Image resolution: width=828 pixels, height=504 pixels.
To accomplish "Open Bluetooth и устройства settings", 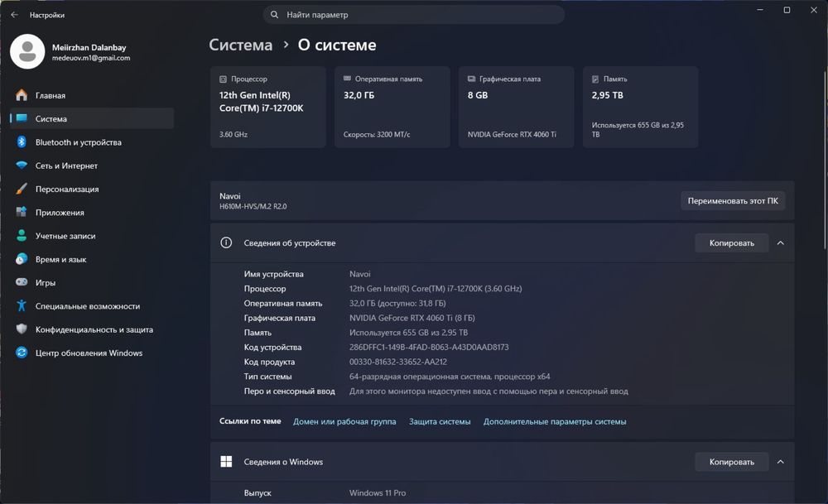I will coord(92,142).
